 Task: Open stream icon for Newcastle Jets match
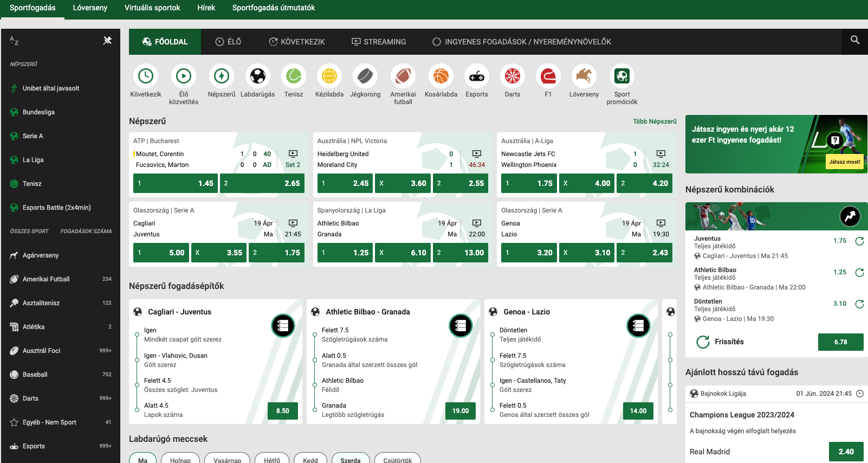click(661, 154)
